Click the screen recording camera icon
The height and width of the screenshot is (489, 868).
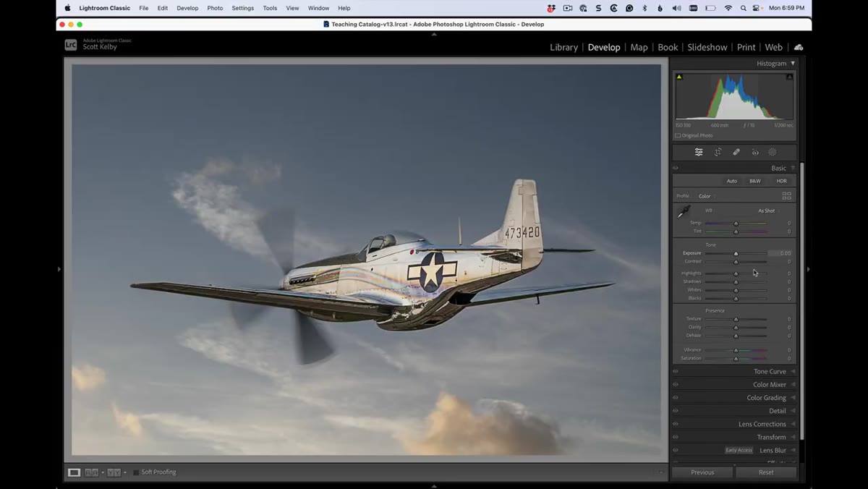pos(567,8)
